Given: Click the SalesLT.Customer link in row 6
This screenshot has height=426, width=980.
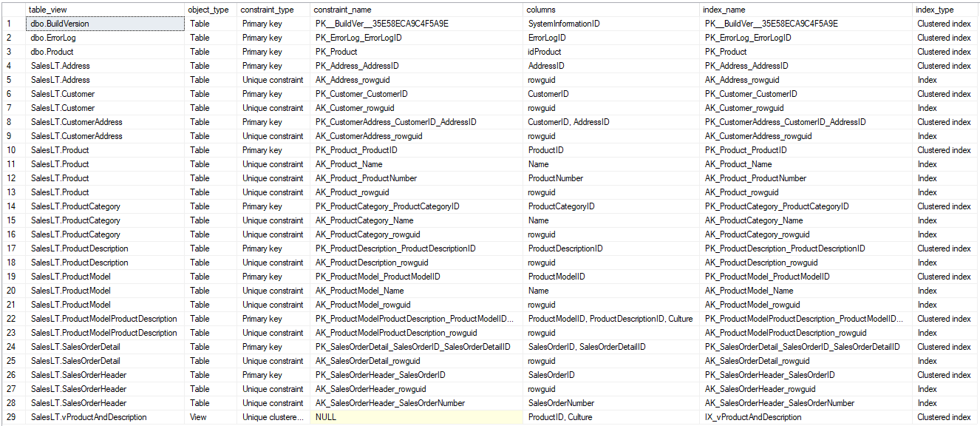Looking at the screenshot, I should [61, 94].
